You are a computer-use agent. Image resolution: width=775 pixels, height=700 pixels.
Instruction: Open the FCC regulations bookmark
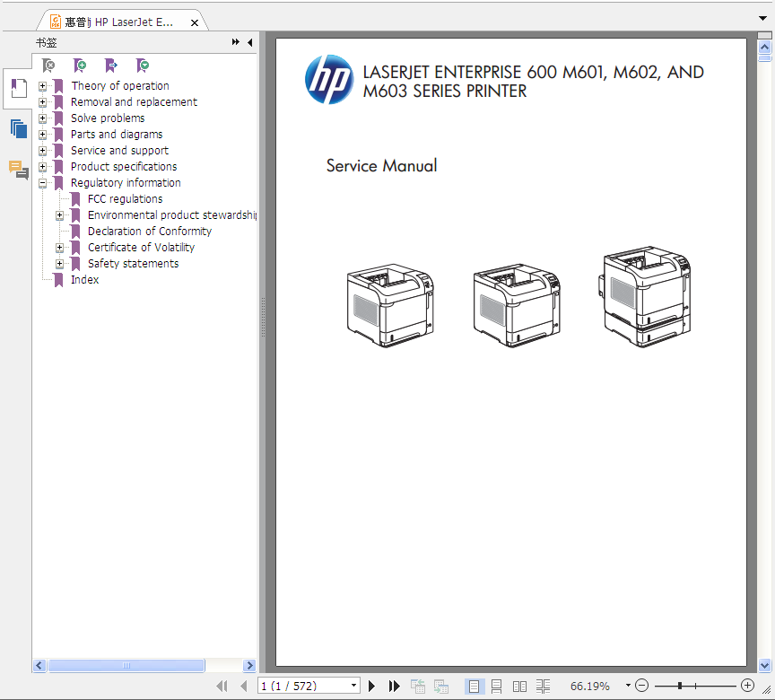pos(125,199)
